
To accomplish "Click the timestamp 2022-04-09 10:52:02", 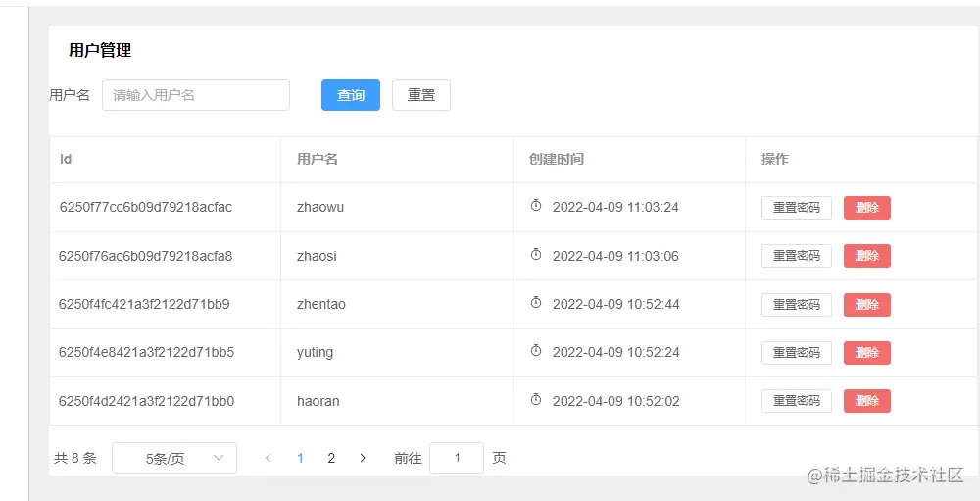I will 616,401.
